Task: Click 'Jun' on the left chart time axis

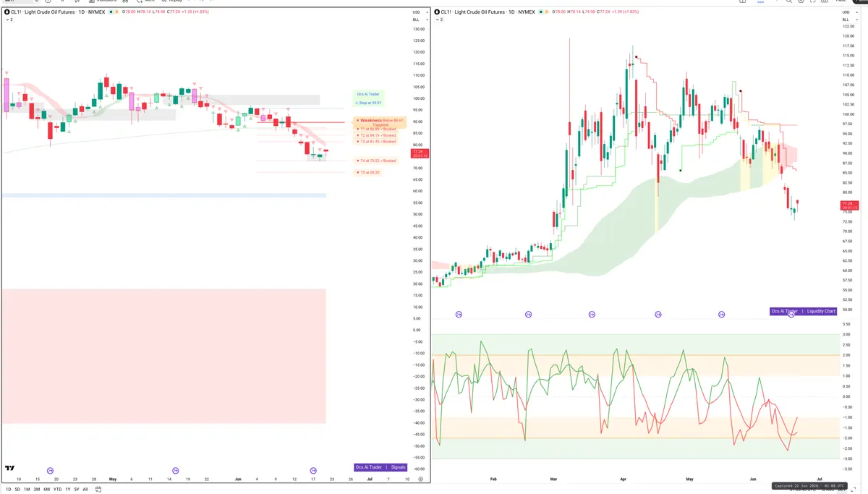Action: tap(239, 480)
